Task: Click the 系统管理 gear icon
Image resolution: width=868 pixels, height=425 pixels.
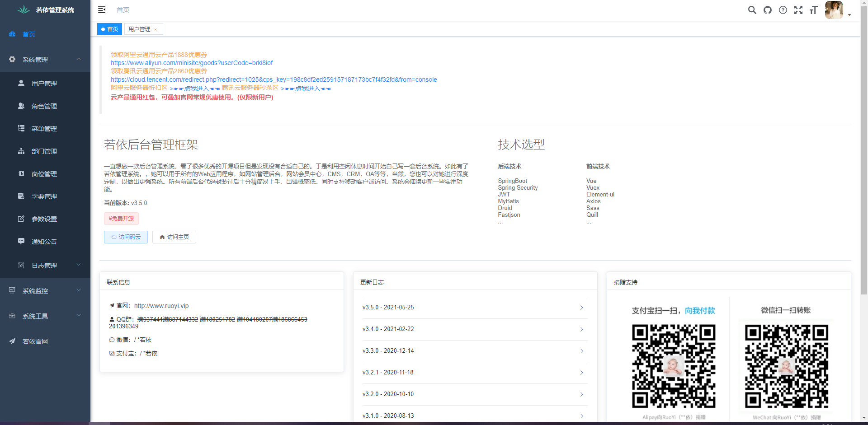Action: click(12, 59)
